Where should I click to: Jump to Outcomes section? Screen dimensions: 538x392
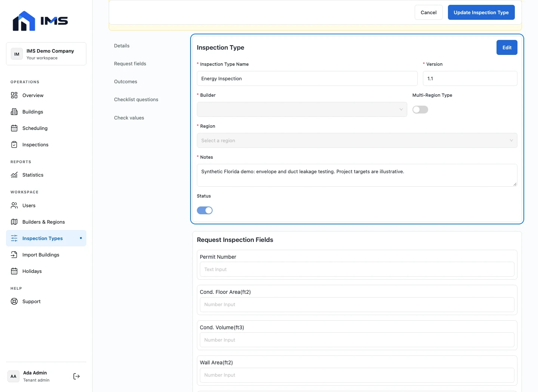pos(126,81)
